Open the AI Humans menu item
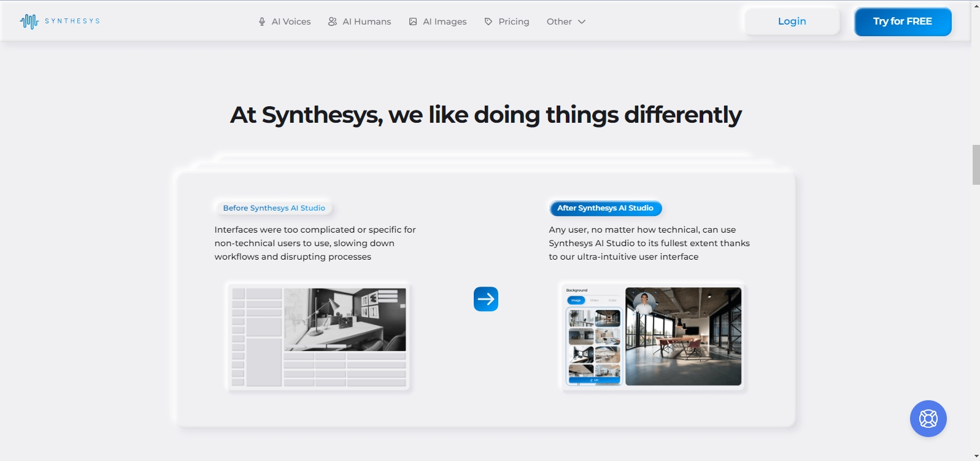 click(x=360, y=21)
